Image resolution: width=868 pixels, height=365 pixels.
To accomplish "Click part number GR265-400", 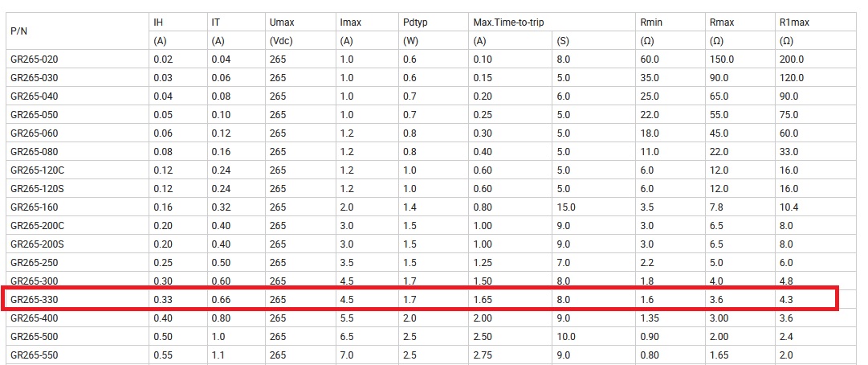I will [x=35, y=318].
